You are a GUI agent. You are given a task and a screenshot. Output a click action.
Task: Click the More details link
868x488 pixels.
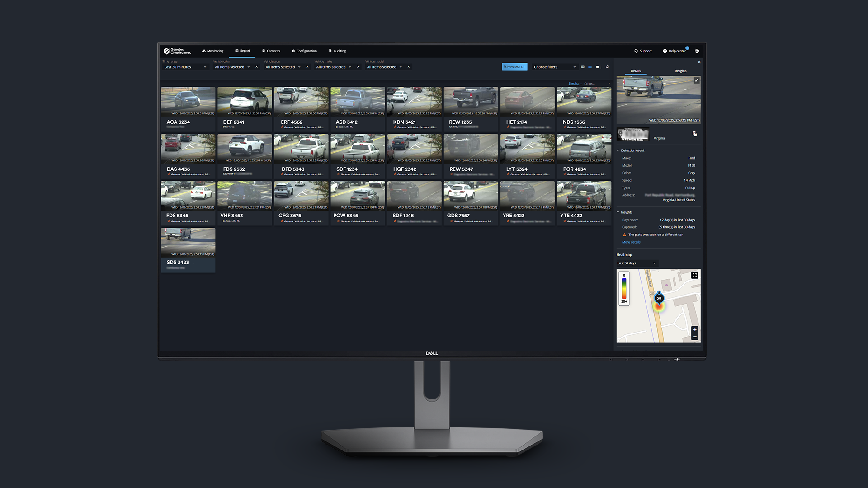click(631, 242)
